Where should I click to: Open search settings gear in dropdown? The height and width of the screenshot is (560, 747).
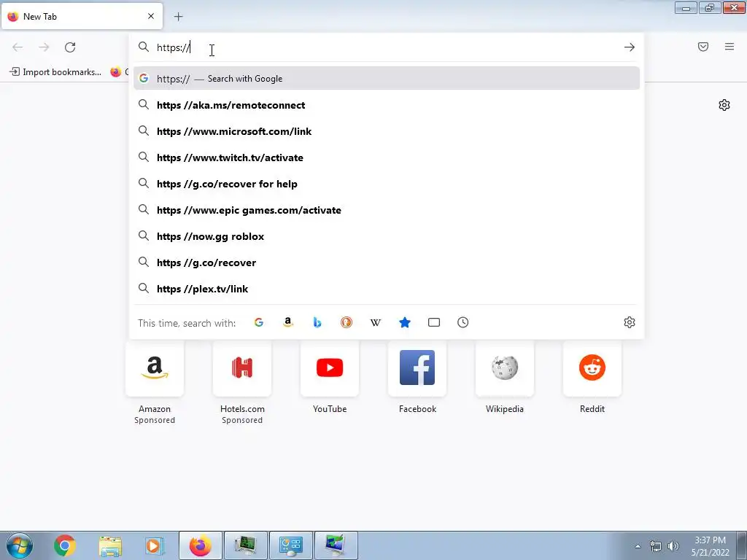630,322
